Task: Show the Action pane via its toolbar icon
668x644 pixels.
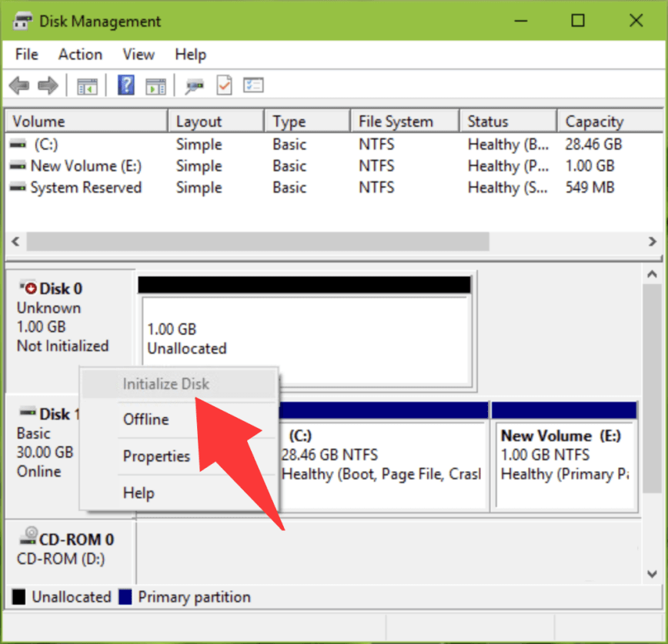Action: click(x=156, y=85)
